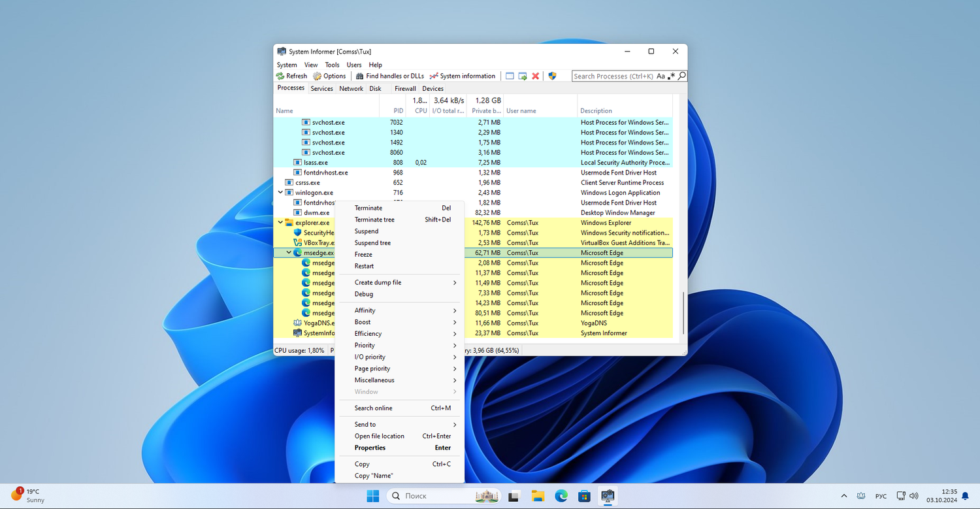This screenshot has width=980, height=509.
Task: Expand the Send to submenu
Action: click(399, 425)
